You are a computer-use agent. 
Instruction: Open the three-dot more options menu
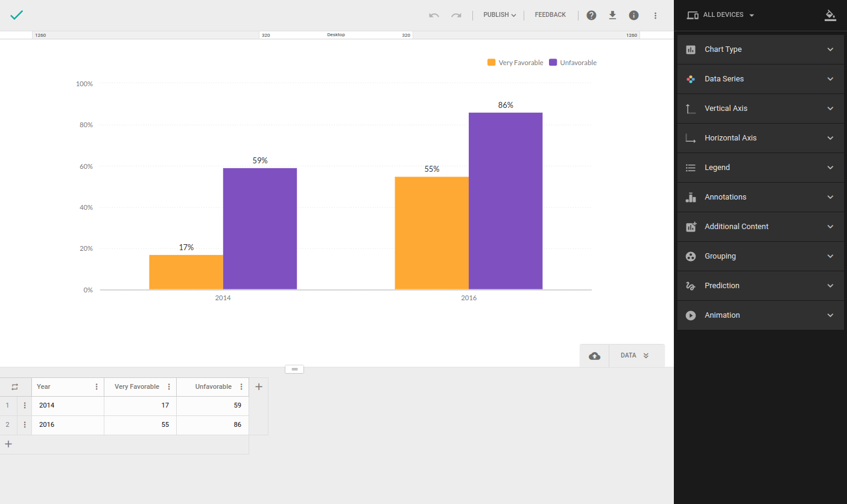point(655,15)
